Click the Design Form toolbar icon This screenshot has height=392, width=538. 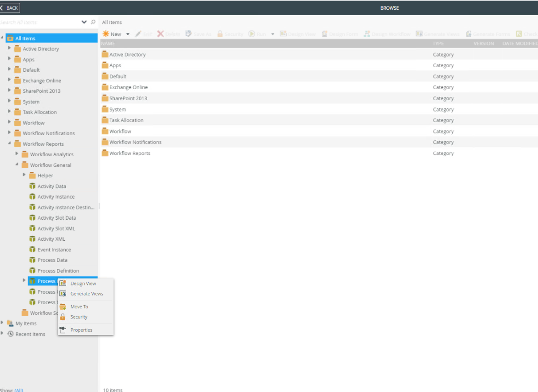tap(324, 34)
